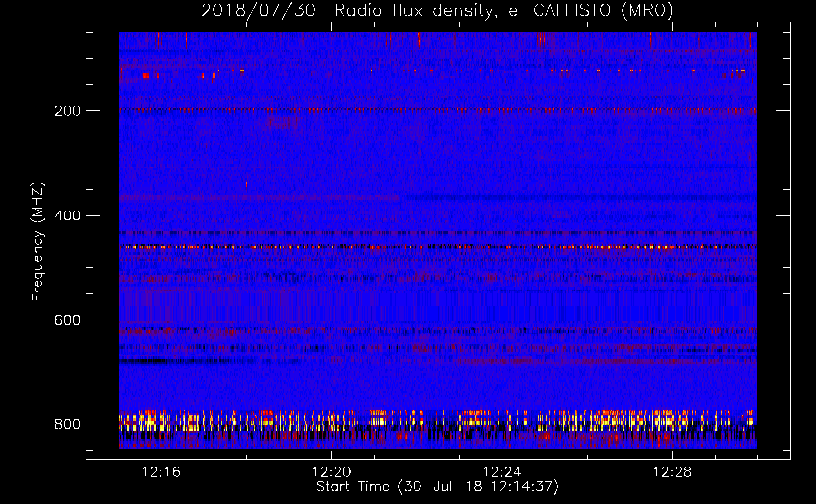The image size is (816, 504).
Task: Click the plot title "2018/07/30 Radio flux density, e-CALLISTO (MRO)"
Action: 437,11
